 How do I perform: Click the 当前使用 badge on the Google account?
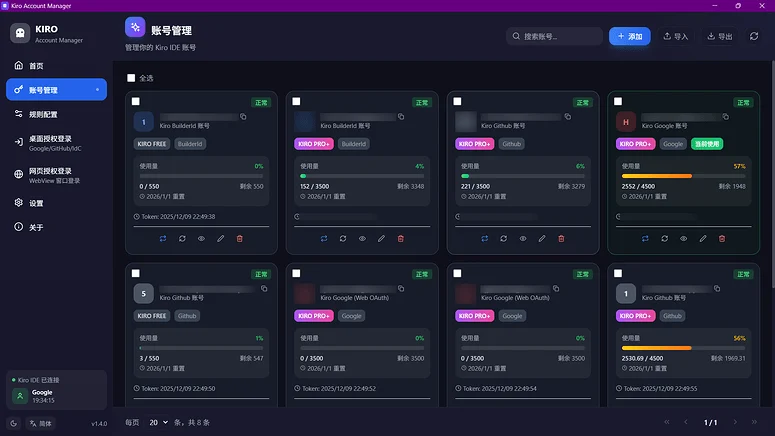click(x=707, y=144)
